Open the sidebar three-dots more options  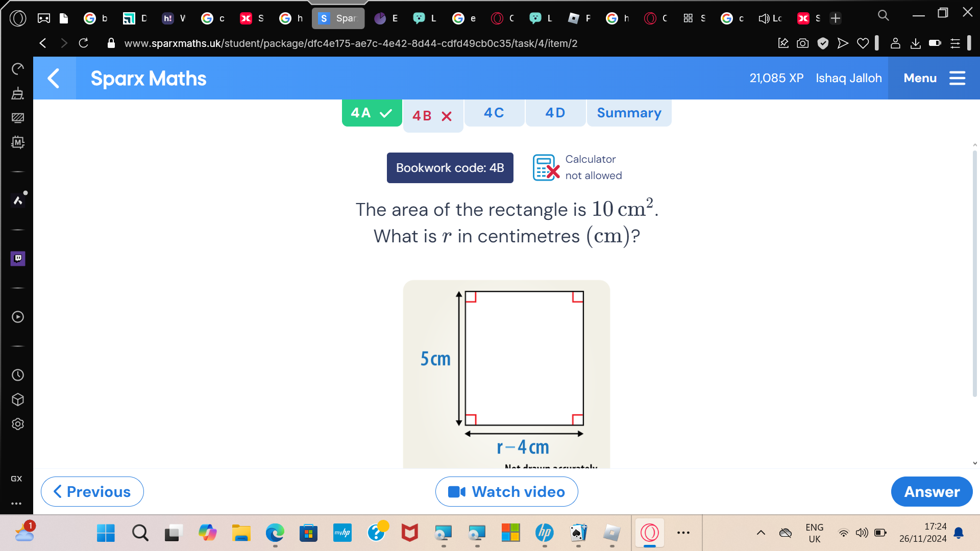click(x=16, y=504)
